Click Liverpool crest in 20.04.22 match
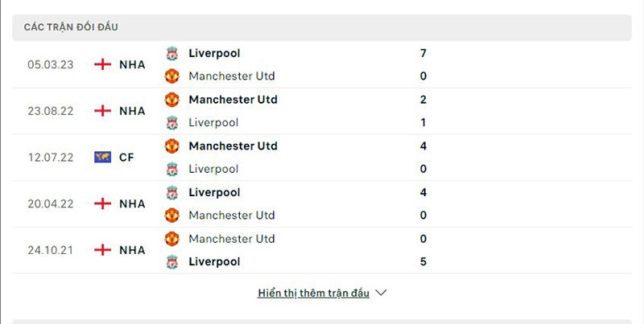This screenshot has height=324, width=644. [171, 193]
